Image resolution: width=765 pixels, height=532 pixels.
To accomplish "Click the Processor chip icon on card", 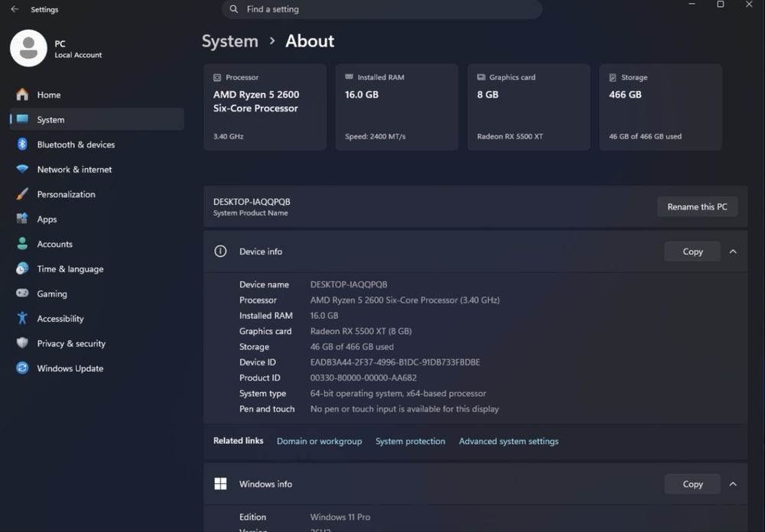I will point(217,77).
